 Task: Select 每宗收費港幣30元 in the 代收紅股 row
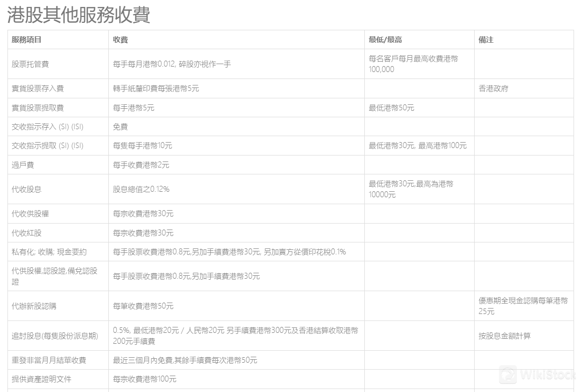click(143, 233)
